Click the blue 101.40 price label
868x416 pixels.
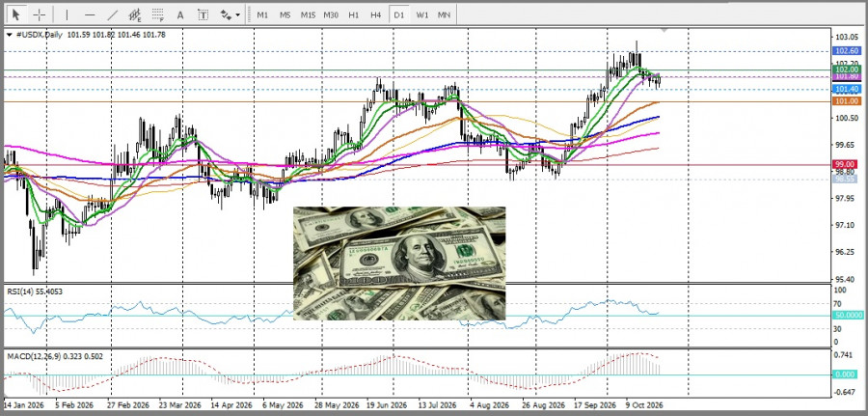(847, 89)
